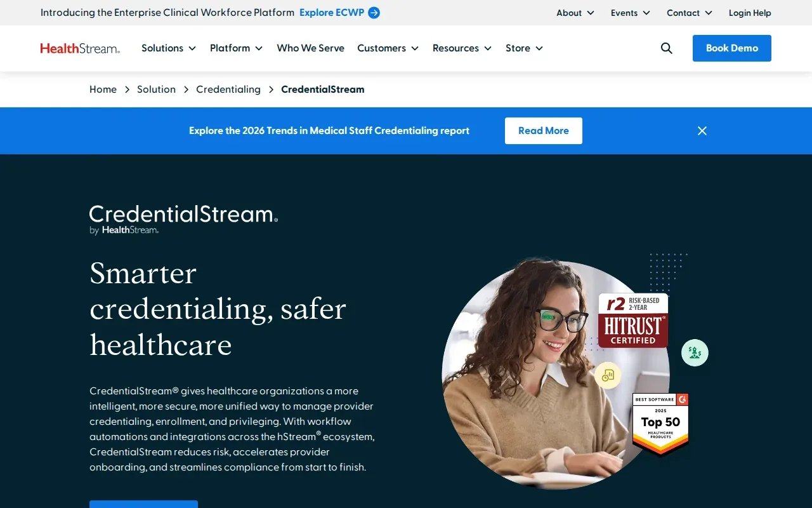Screen dimensions: 812x508
Task: Open the Login Help link
Action: point(750,13)
